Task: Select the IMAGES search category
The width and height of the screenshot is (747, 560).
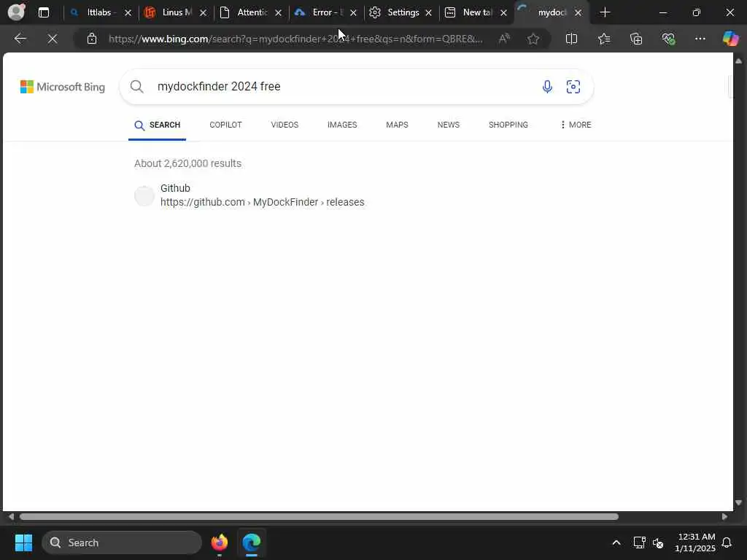Action: click(x=342, y=125)
